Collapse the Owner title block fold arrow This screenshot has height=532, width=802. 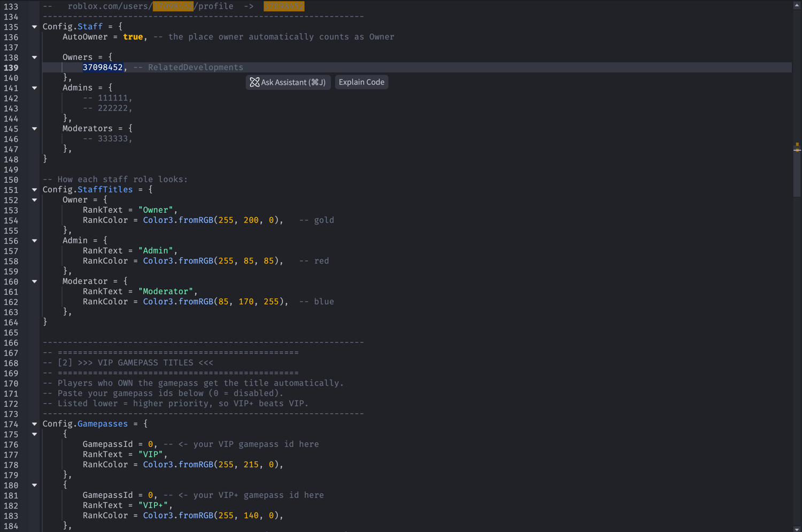coord(34,200)
